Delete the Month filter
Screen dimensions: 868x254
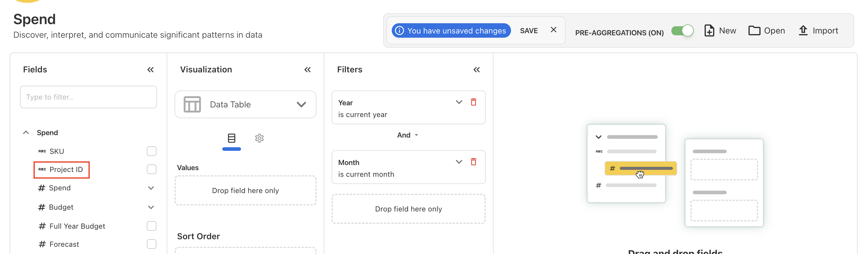[473, 162]
